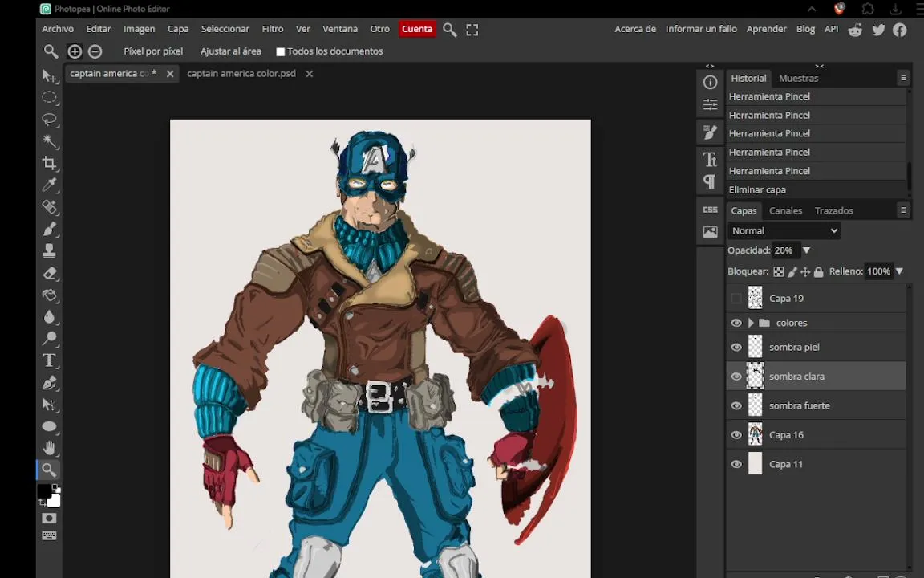Select the Crop tool

tap(50, 164)
